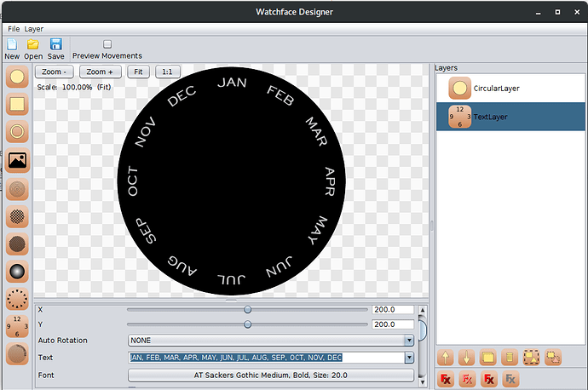Click the gray Fx effect icon
The width and height of the screenshot is (588, 390).
[510, 379]
